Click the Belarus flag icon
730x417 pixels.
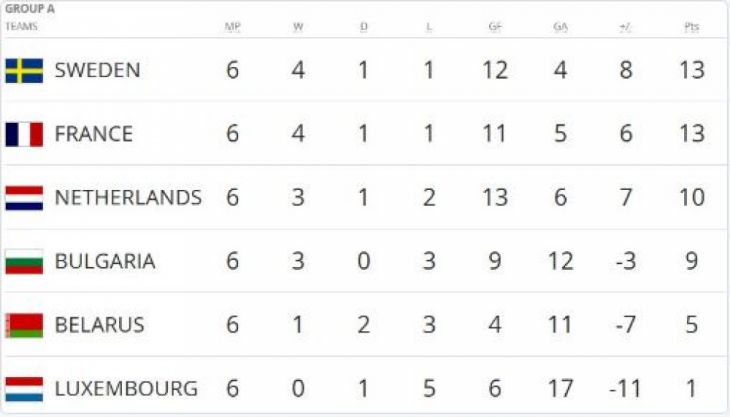coord(24,325)
